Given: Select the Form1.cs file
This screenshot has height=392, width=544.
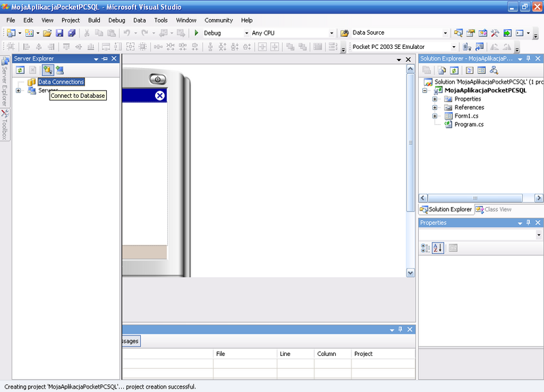Looking at the screenshot, I should [x=466, y=116].
